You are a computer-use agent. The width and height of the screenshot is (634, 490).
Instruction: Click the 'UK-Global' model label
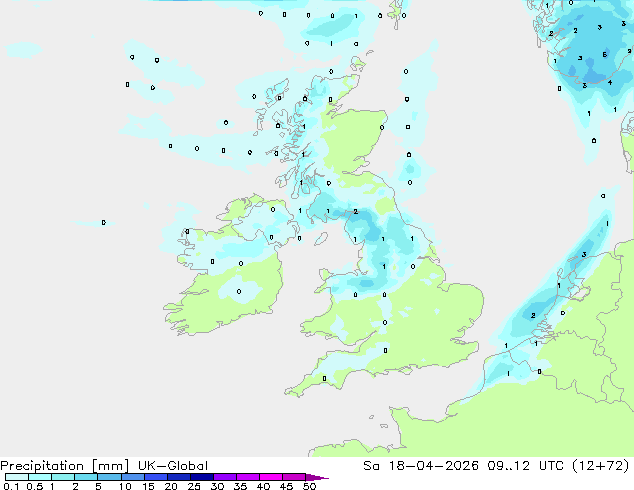(x=173, y=466)
